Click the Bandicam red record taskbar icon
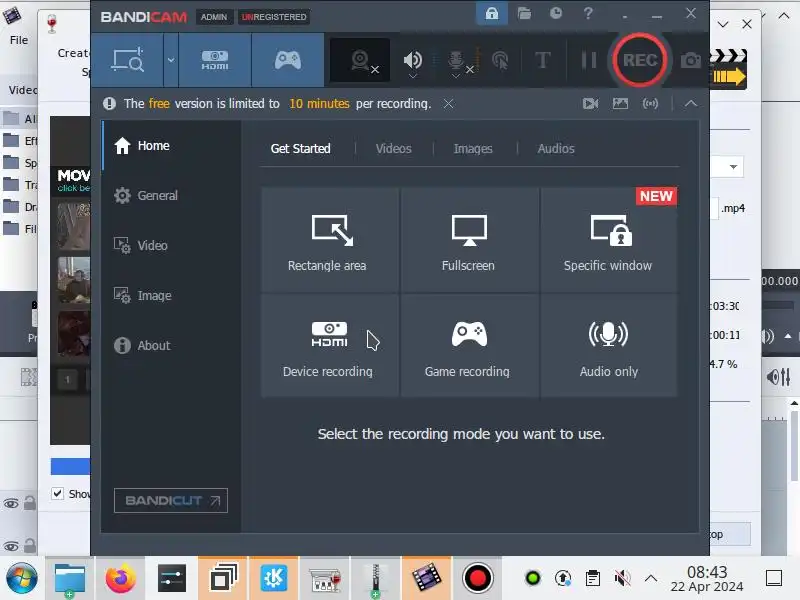This screenshot has width=800, height=600. (x=478, y=578)
